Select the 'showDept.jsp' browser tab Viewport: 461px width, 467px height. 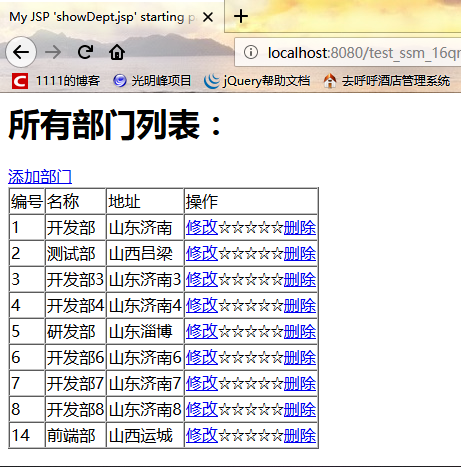pyautogui.click(x=112, y=17)
